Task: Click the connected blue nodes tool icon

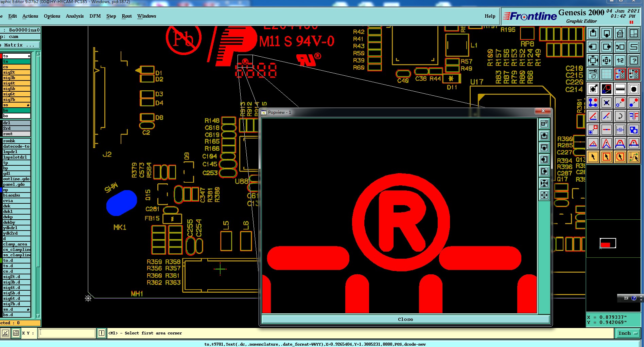Action: (x=593, y=103)
